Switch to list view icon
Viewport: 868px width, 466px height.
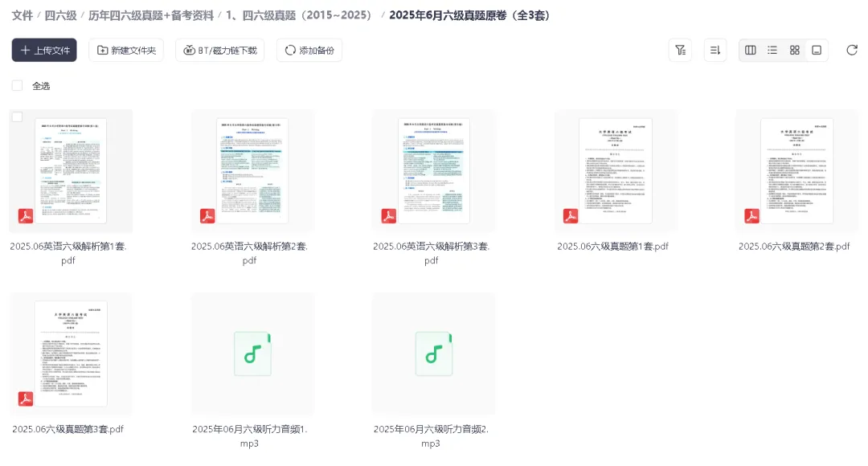pyautogui.click(x=772, y=50)
